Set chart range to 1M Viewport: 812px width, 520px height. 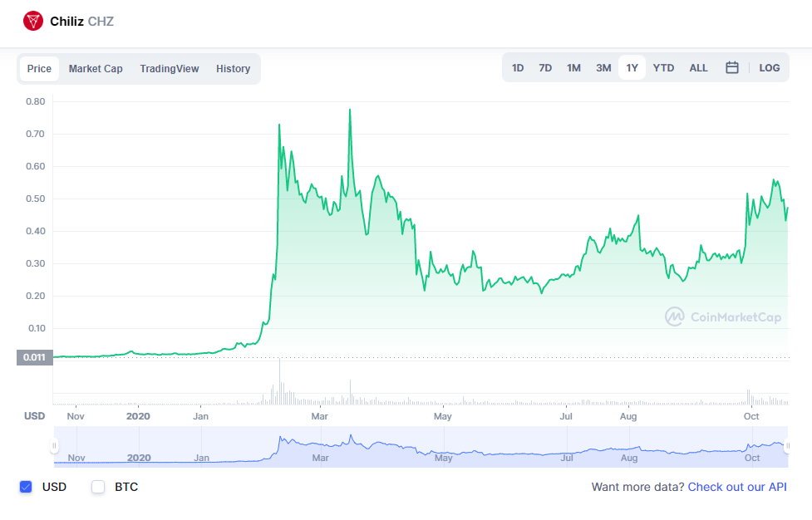(x=573, y=68)
